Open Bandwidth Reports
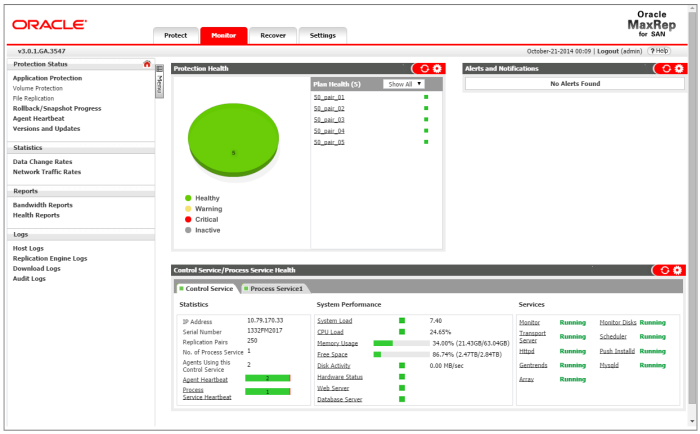 [x=42, y=205]
